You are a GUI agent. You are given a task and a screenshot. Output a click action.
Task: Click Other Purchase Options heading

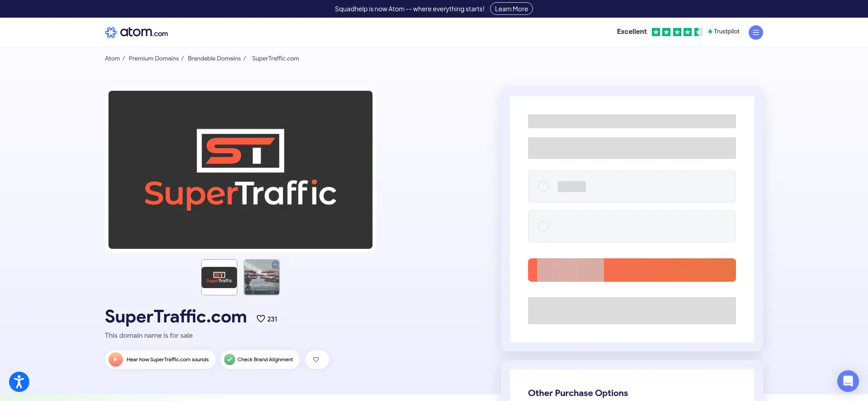tap(578, 393)
